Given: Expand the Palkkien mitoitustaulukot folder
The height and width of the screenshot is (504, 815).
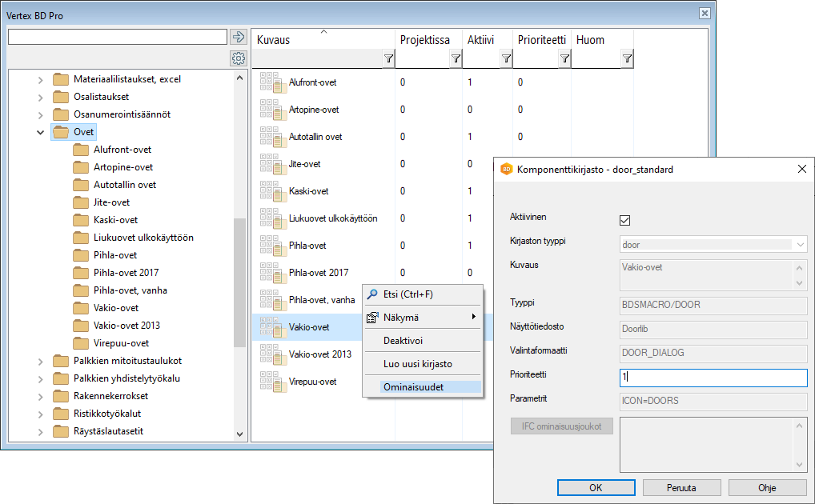Looking at the screenshot, I should tap(41, 361).
